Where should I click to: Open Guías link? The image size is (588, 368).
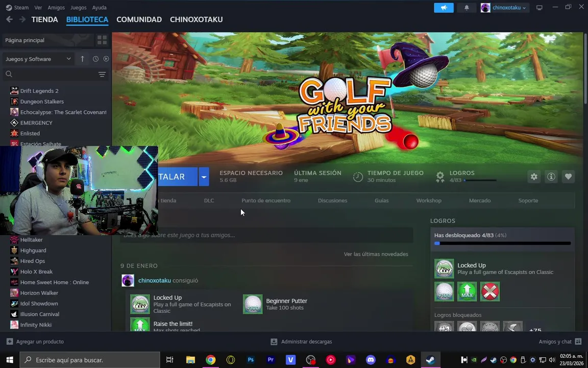click(381, 200)
